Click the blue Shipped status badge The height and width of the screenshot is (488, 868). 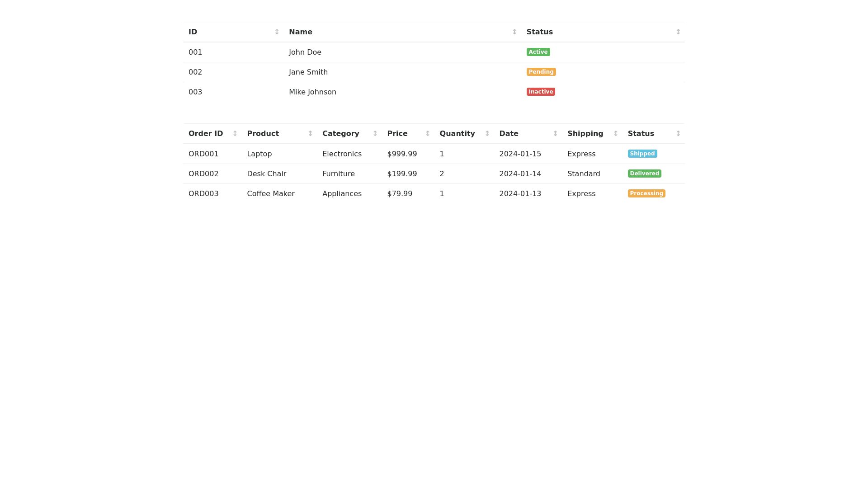(x=642, y=154)
